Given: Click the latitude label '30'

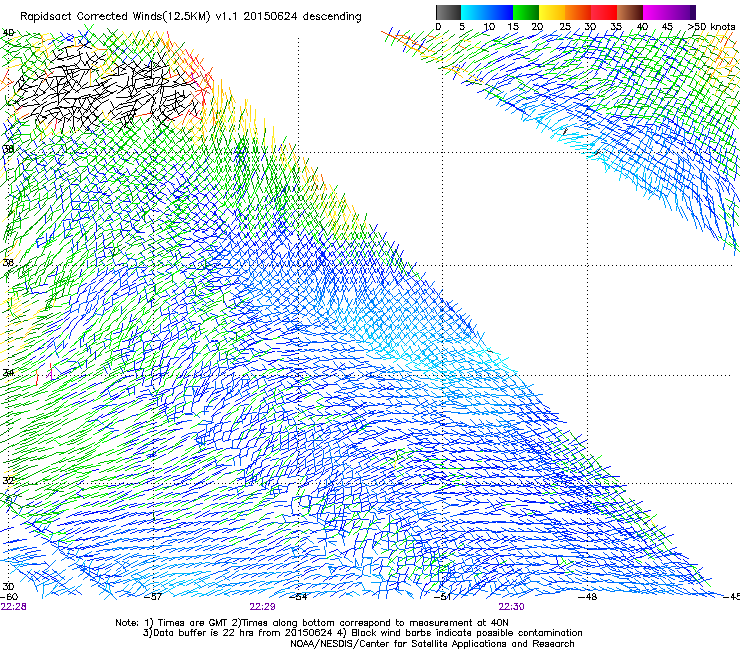Looking at the screenshot, I should point(8,587).
